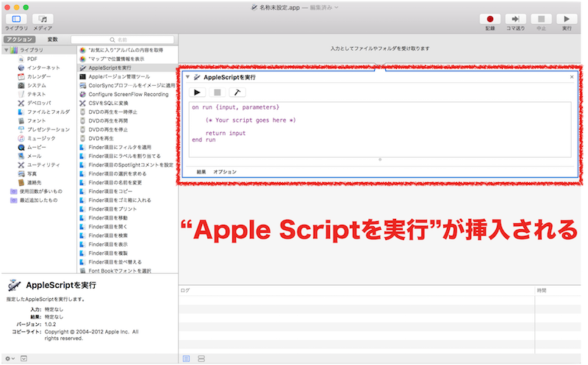Select システム category in library

click(36, 85)
